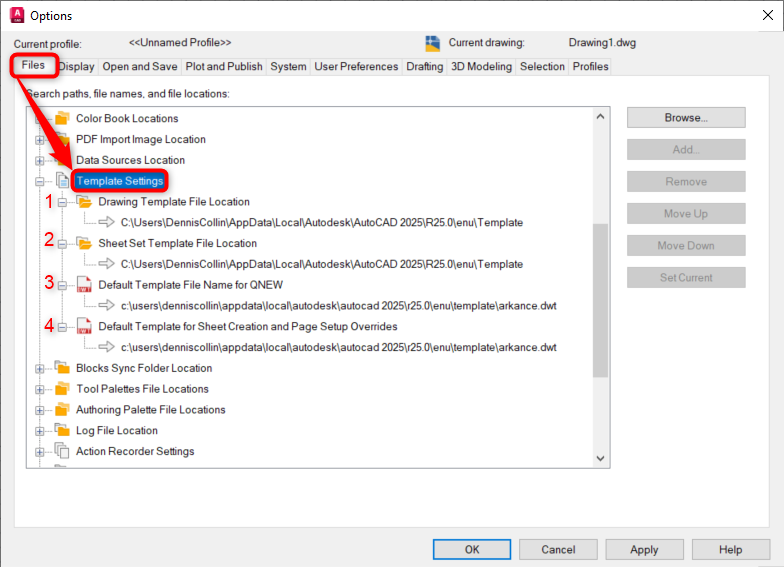
Task: Go to the Selection tab
Action: 542,66
